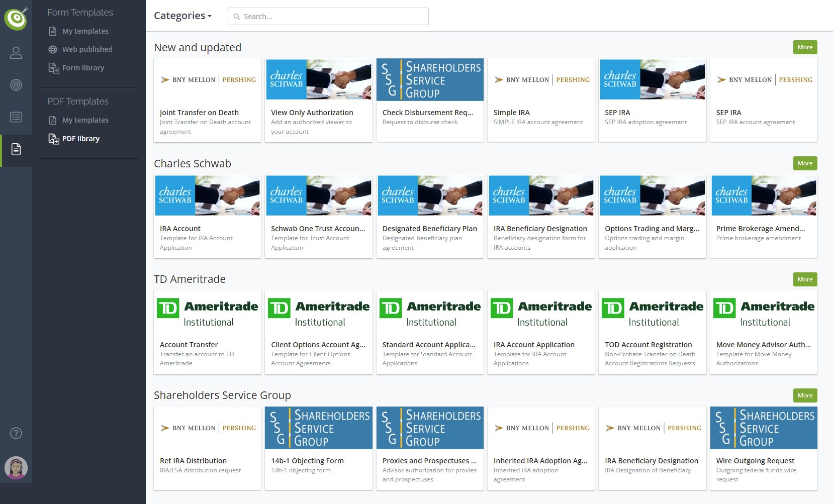The image size is (833, 504).
Task: Select the bullseye target icon in the sidebar
Action: pos(16,85)
